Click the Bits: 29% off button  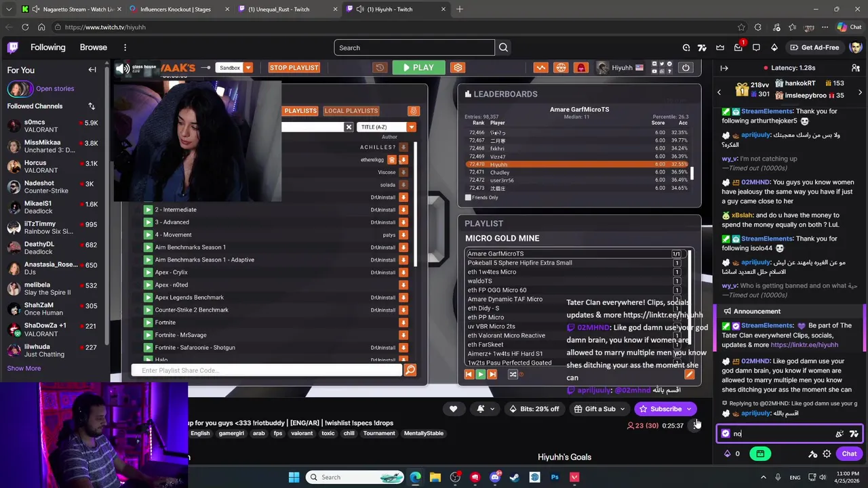534,409
